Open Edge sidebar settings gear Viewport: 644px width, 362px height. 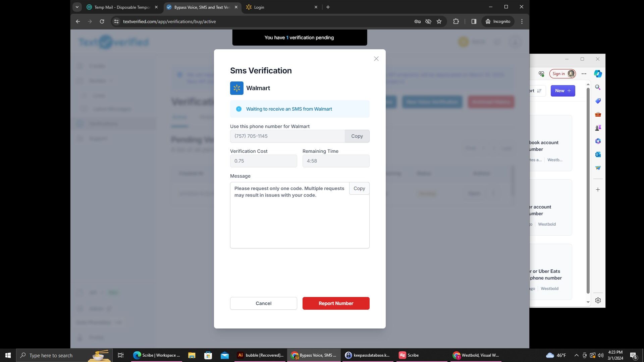(598, 300)
